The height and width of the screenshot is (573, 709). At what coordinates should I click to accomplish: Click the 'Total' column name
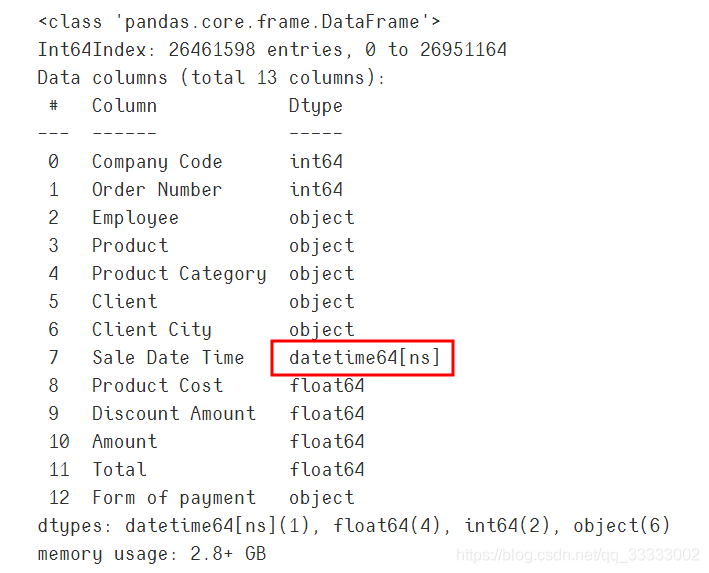(119, 469)
